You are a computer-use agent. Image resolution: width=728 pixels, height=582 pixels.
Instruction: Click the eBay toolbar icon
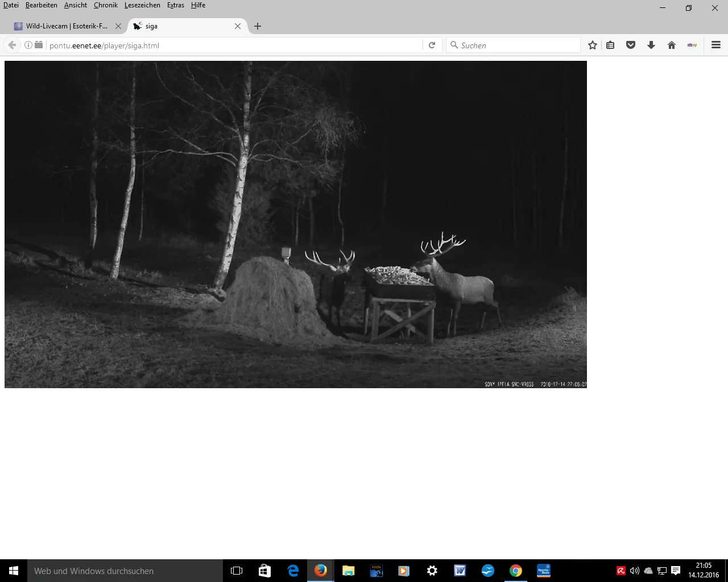coord(692,45)
